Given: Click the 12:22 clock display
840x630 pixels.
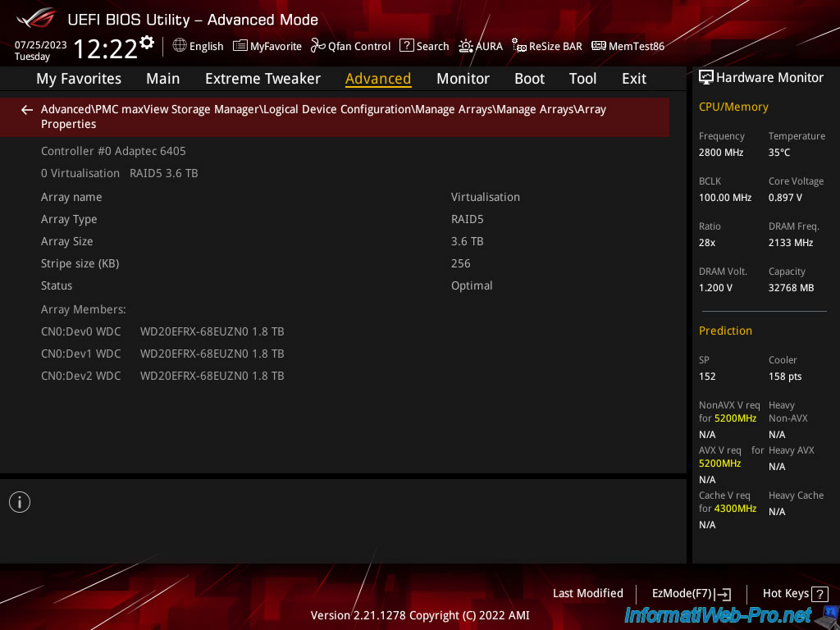Looking at the screenshot, I should (x=106, y=48).
